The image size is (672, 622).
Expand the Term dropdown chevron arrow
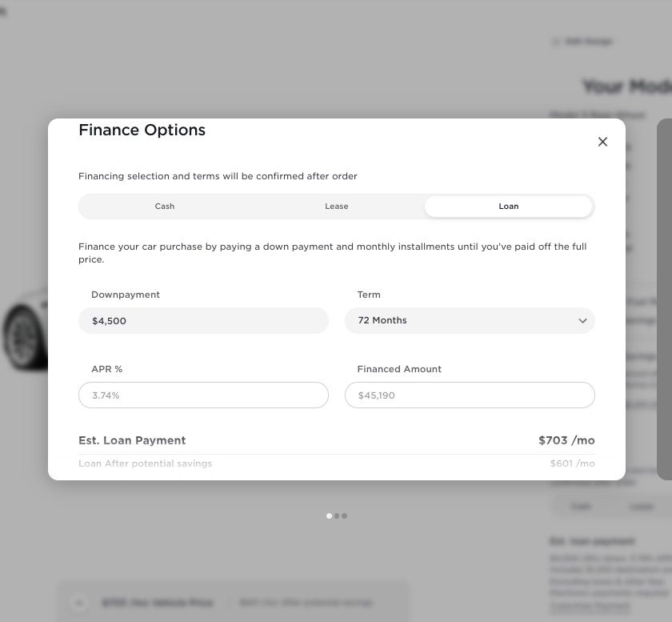coord(582,320)
